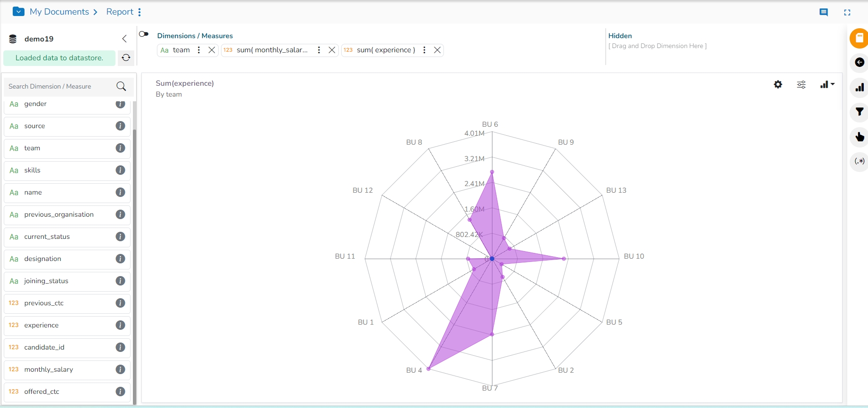Image resolution: width=868 pixels, height=408 pixels.
Task: Open the filter funnel icon in sidebar
Action: pyautogui.click(x=860, y=112)
